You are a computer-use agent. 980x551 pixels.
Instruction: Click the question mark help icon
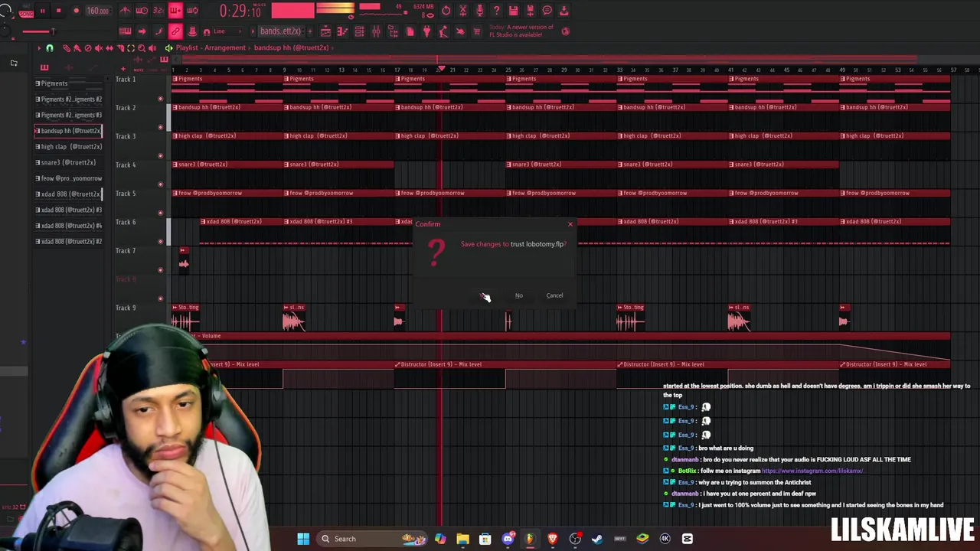point(497,11)
